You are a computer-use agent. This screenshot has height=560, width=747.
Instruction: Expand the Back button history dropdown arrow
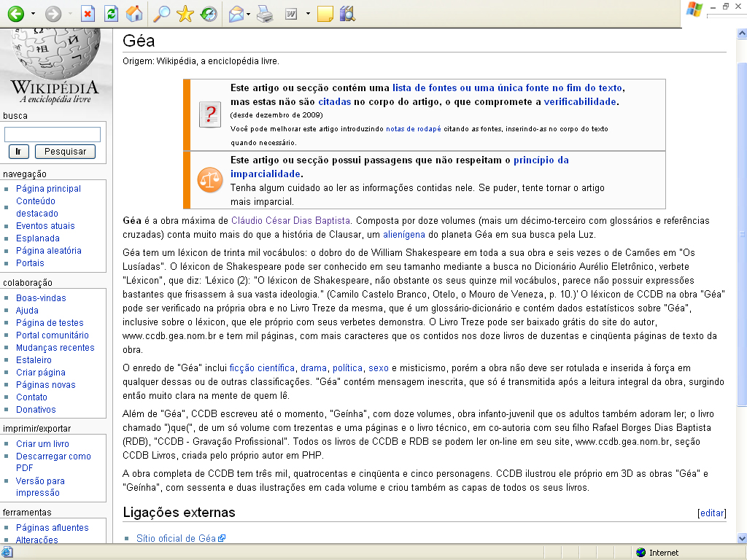click(x=33, y=14)
